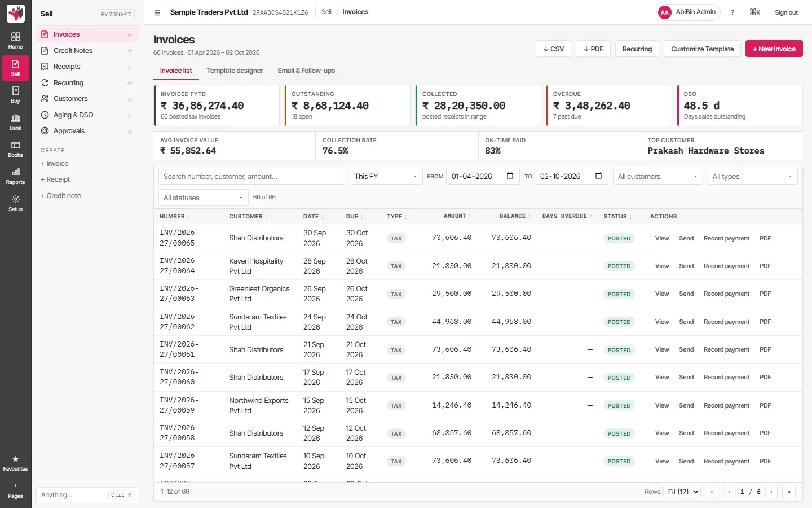Record payment for invoice INV/2026-27/00065

coord(726,238)
